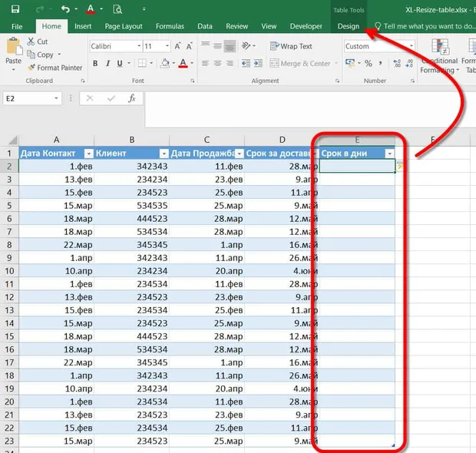Click font color A in quick access toolbar
This screenshot has width=476, height=453.
tap(91, 9)
